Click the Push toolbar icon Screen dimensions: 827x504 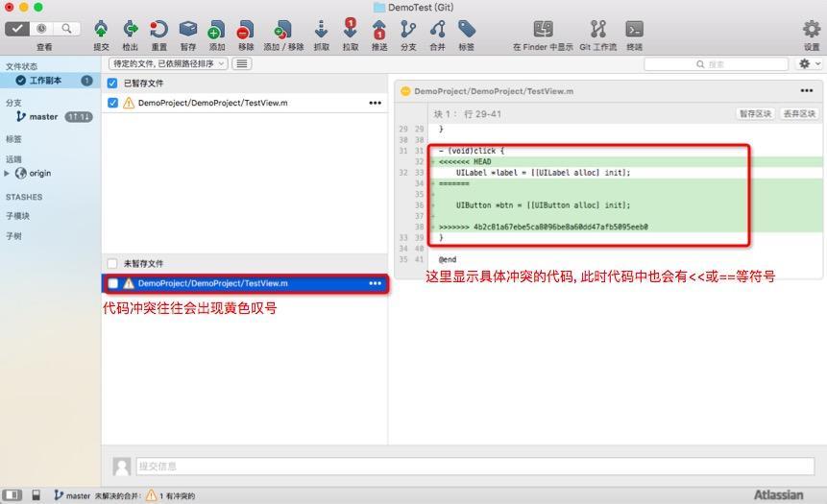point(379,30)
